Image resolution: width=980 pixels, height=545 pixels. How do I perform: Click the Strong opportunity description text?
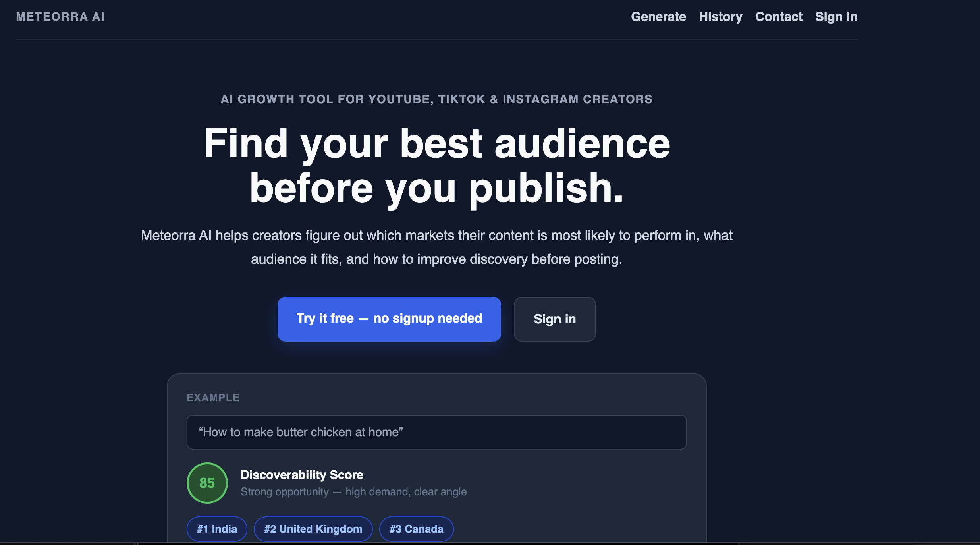[x=353, y=492]
